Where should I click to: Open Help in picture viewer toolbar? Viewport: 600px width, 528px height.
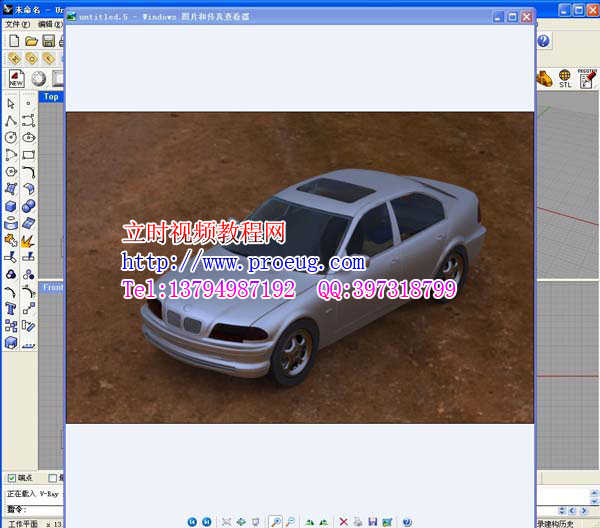407,522
